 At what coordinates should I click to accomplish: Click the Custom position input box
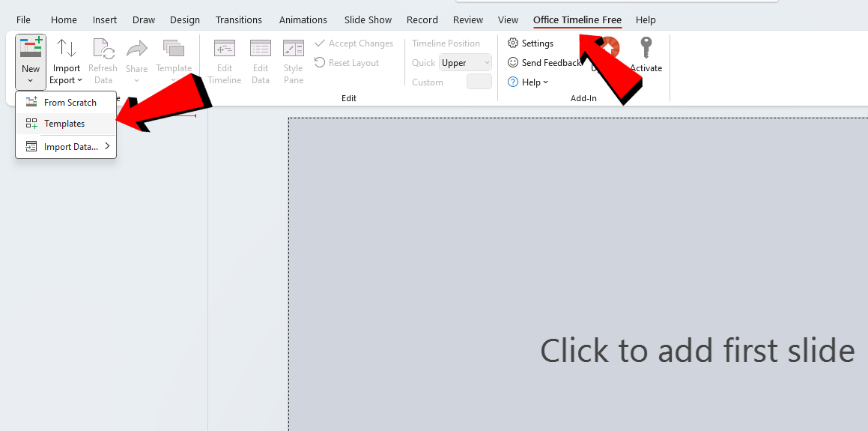[x=479, y=82]
